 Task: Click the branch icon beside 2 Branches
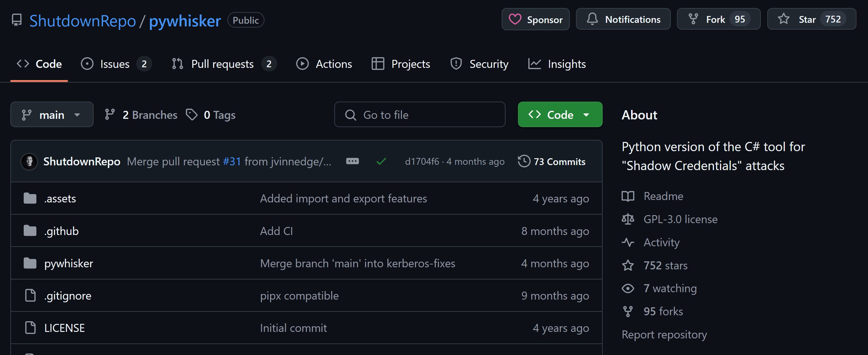coord(110,114)
